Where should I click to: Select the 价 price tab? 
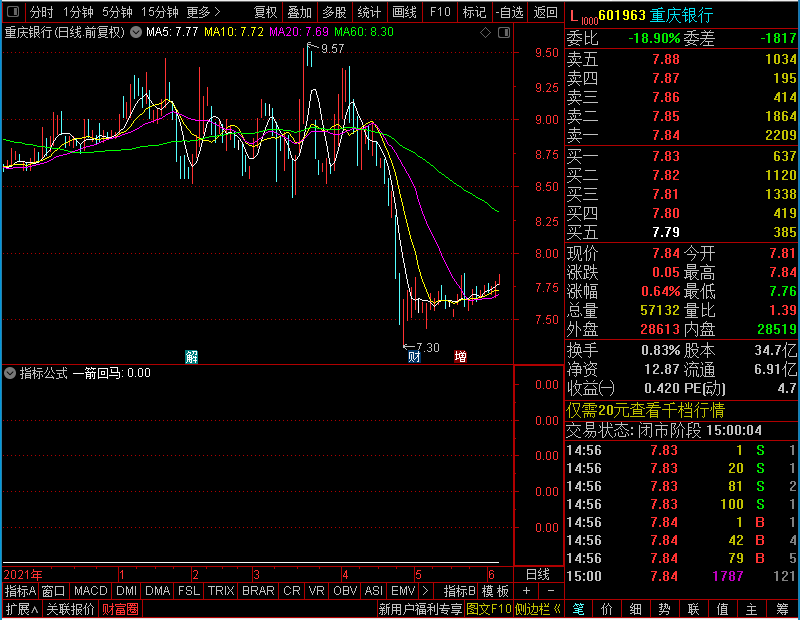click(x=607, y=609)
